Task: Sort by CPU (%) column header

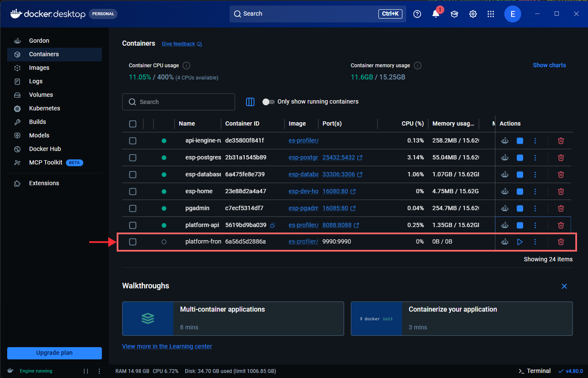Action: point(413,124)
